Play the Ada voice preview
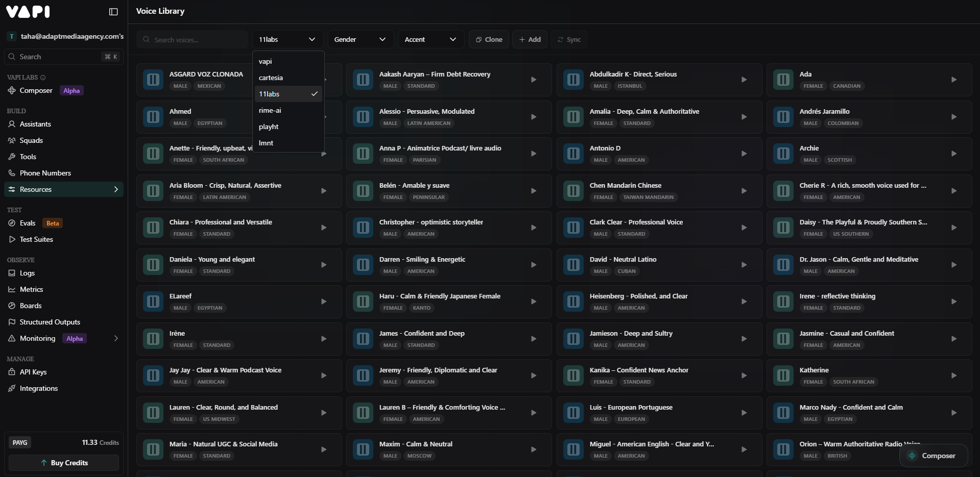Screen dimensions: 980x477 tap(954, 80)
